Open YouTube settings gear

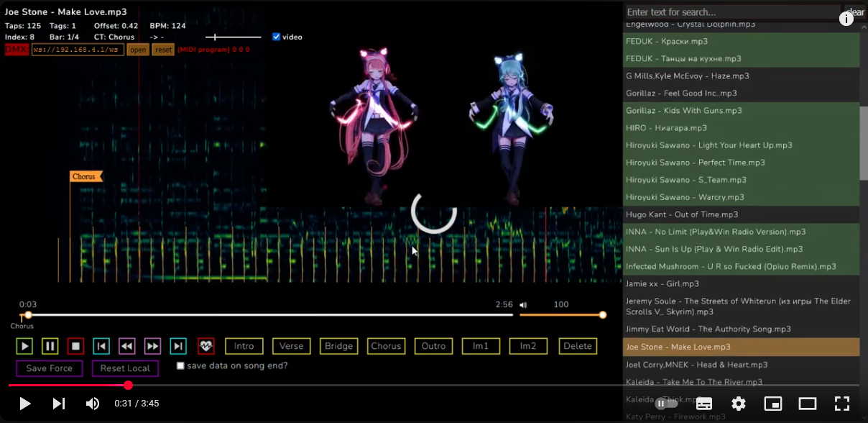(x=738, y=404)
